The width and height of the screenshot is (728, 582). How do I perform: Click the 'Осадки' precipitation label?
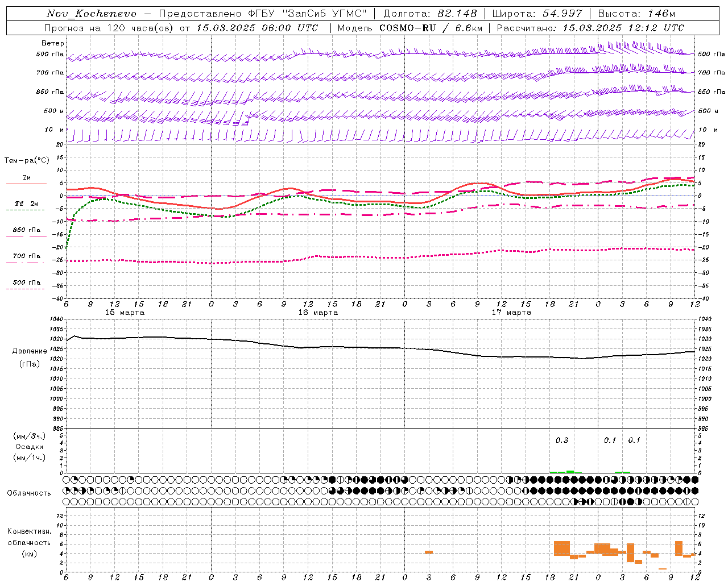(x=30, y=447)
